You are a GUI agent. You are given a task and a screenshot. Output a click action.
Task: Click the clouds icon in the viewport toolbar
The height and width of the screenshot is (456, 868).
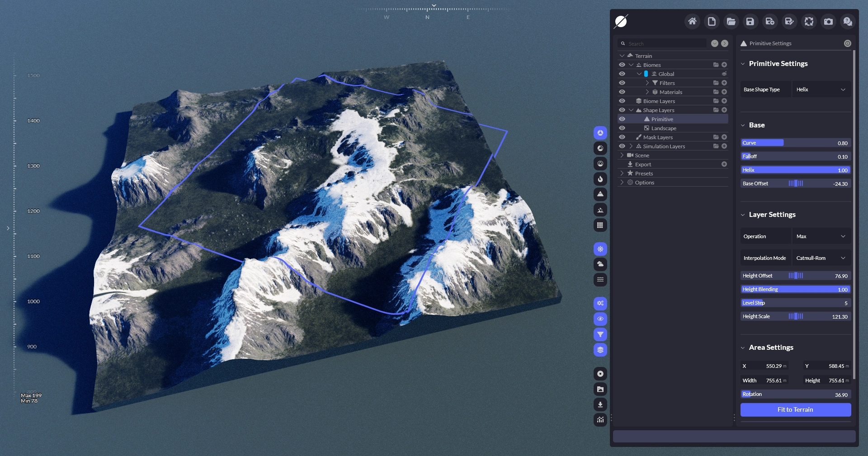[x=600, y=264]
